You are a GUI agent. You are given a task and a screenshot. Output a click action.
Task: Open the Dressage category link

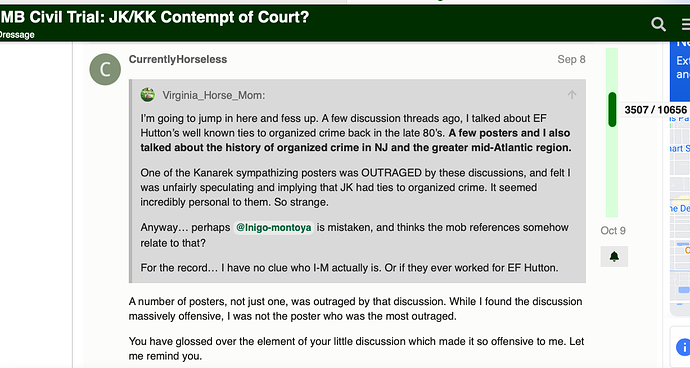pos(17,35)
